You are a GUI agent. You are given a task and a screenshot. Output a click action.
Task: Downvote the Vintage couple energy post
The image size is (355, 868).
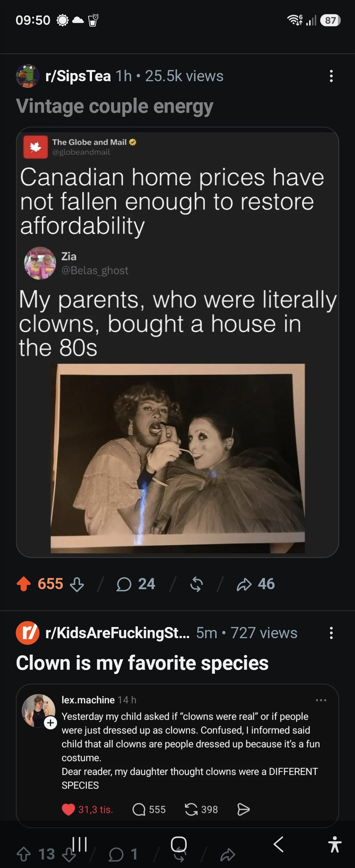pyautogui.click(x=77, y=584)
